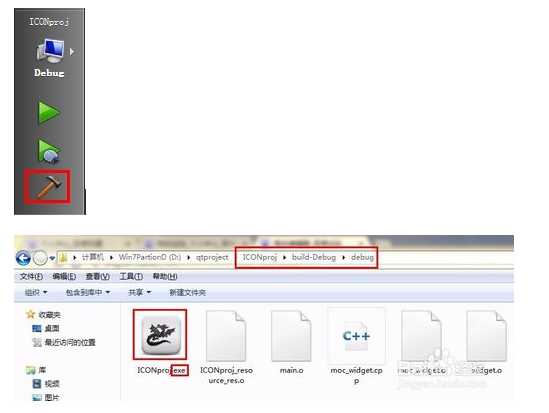The image size is (549, 413).
Task: Open 最近访问的位置 in the sidebar
Action: [70, 342]
